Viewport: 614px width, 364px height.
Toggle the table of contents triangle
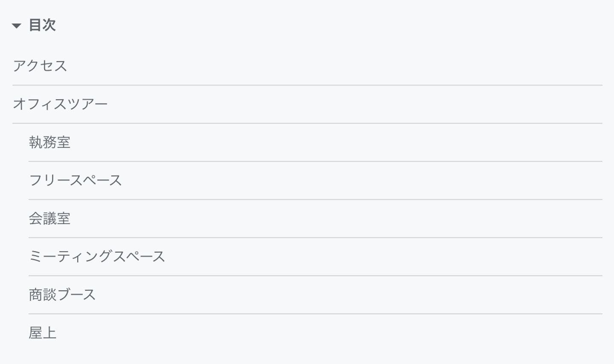coord(17,26)
